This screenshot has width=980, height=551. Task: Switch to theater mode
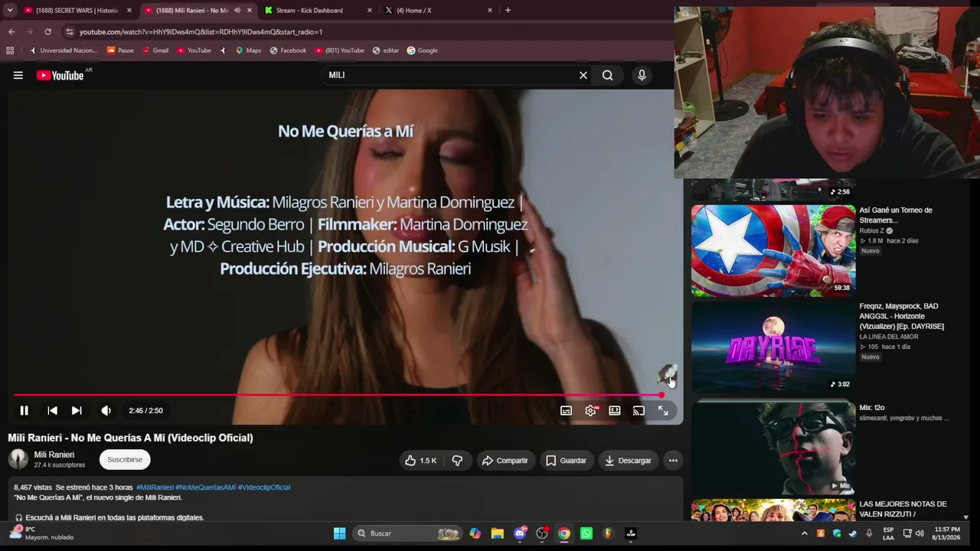[615, 411]
